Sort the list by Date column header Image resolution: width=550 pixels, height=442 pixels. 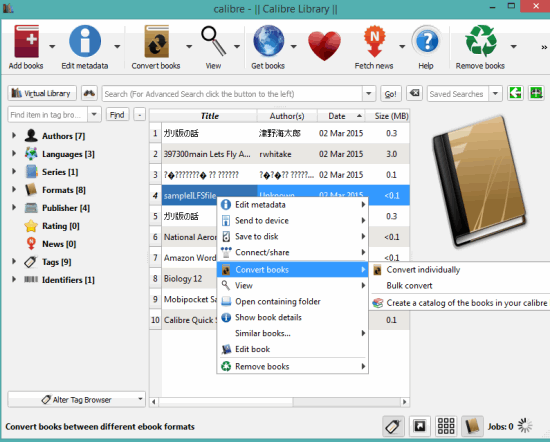[x=341, y=116]
